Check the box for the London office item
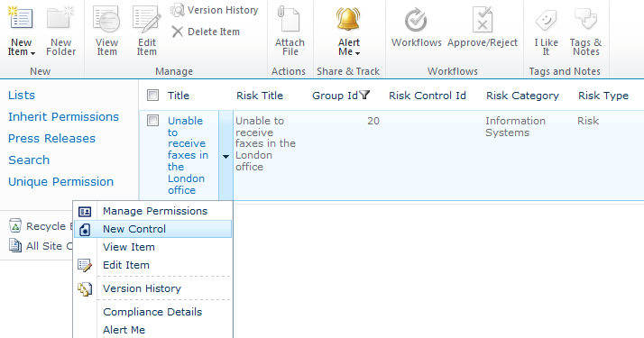This screenshot has width=644, height=338. coord(152,121)
